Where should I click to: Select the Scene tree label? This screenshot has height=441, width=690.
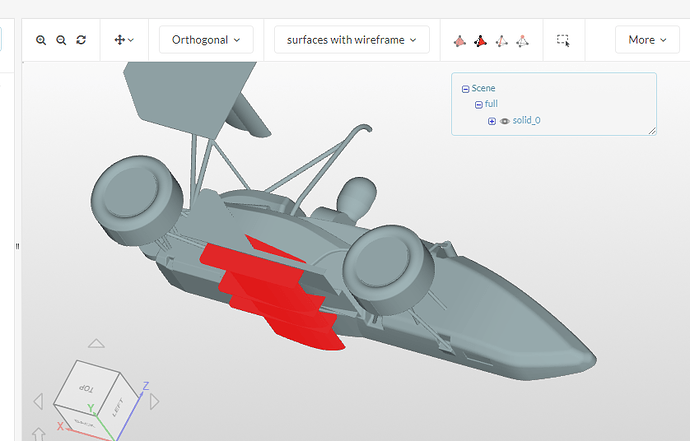[483, 88]
